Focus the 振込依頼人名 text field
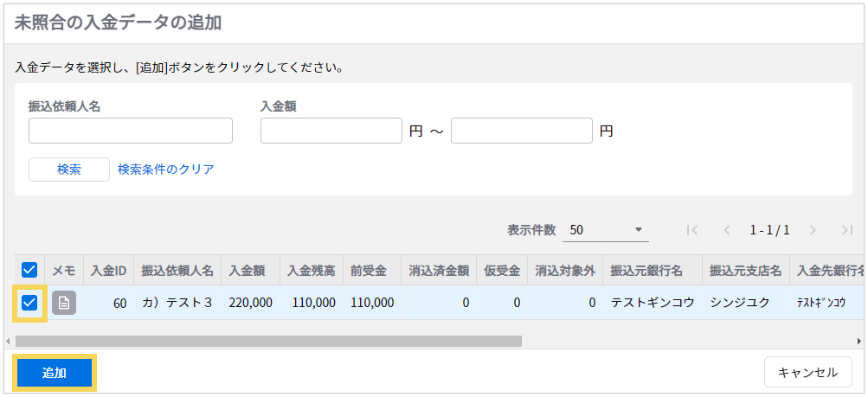 pyautogui.click(x=131, y=131)
